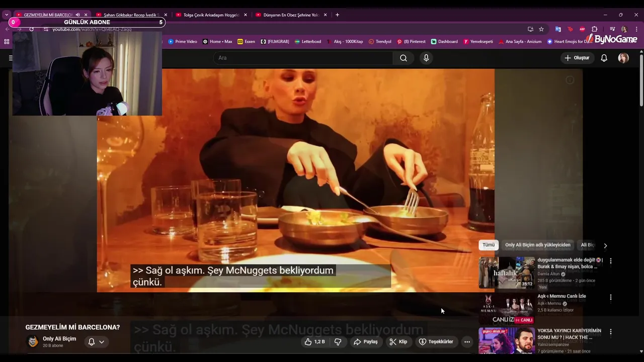Viewport: 644px width, 362px height.
Task: Click the youtube.com address bar URL
Action: 92,29
